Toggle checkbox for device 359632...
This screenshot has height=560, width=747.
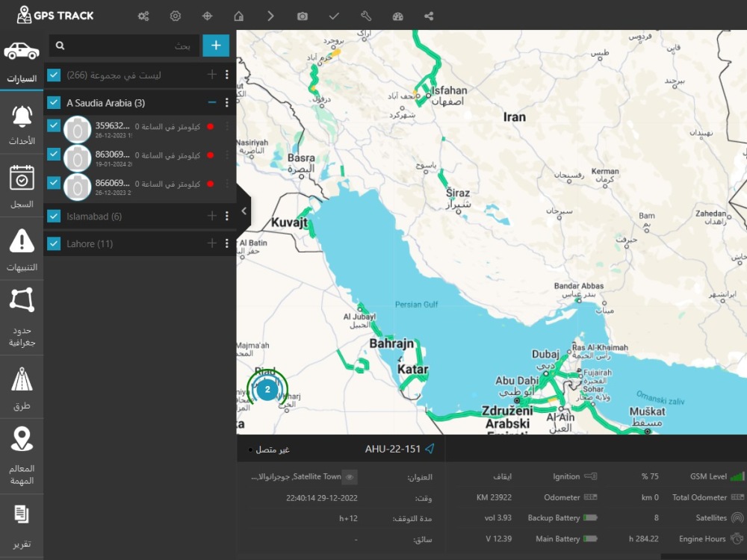[x=54, y=125]
